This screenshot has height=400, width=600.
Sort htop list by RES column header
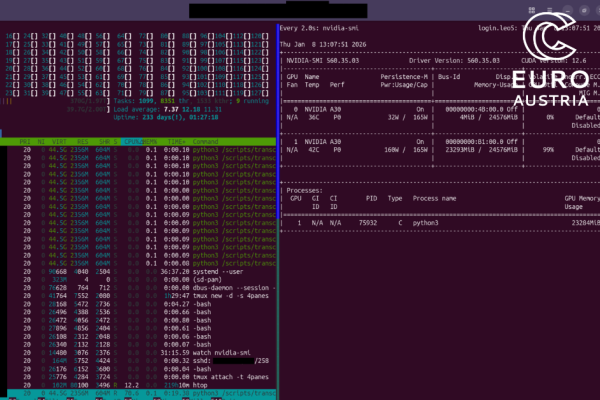[x=82, y=142]
